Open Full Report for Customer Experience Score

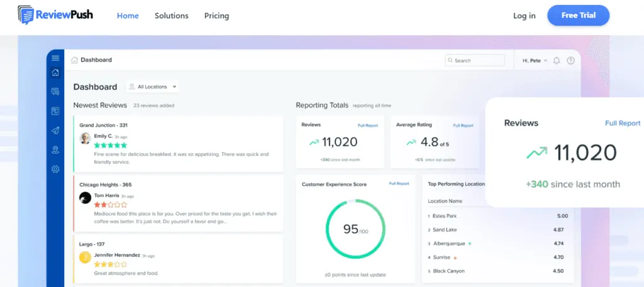tap(399, 183)
